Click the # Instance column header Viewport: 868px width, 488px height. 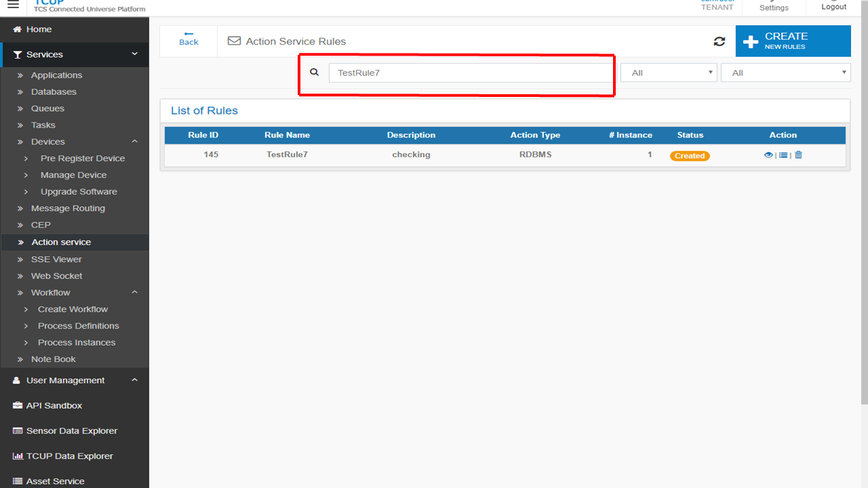[630, 135]
